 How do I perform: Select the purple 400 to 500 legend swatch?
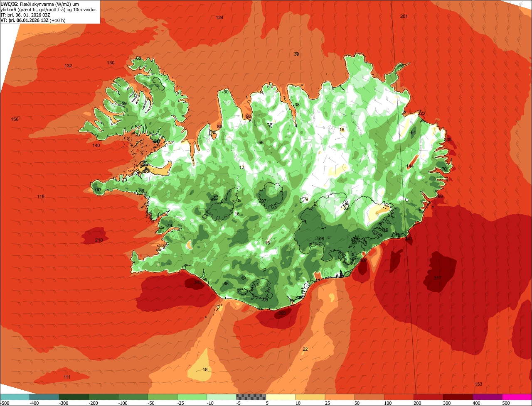(488, 397)
